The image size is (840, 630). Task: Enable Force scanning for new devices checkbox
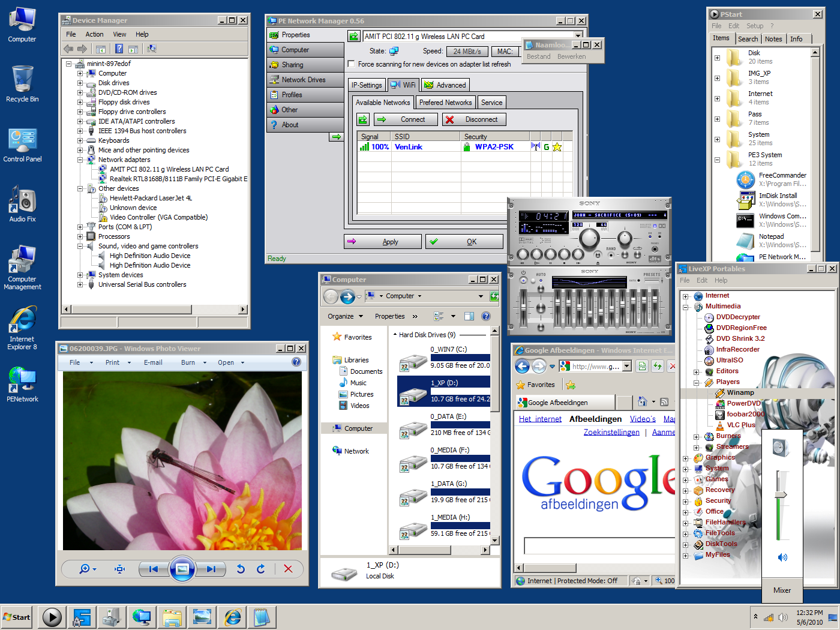tap(352, 64)
